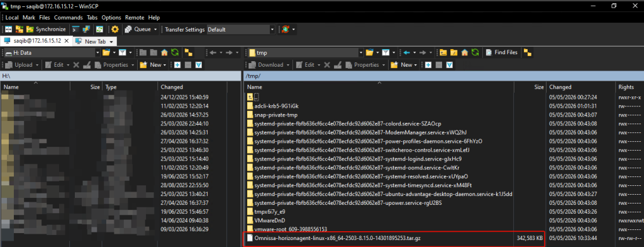Viewport: 644px width, 247px height.
Task: Sort remote panel by Name column header
Action: [379, 88]
